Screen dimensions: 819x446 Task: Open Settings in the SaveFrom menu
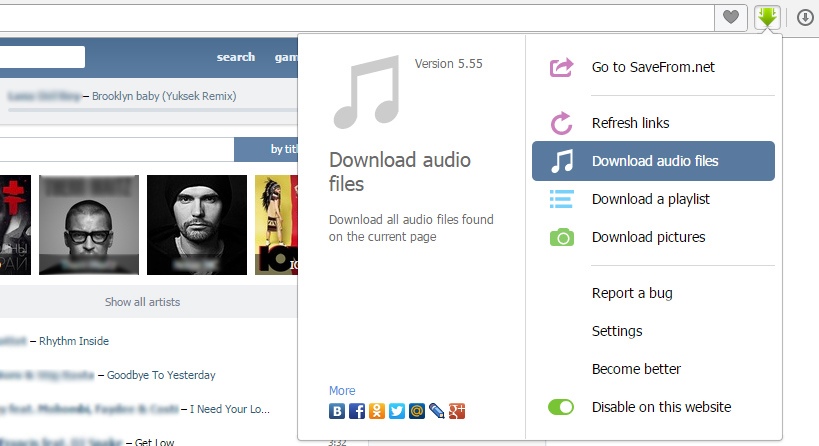pos(617,331)
